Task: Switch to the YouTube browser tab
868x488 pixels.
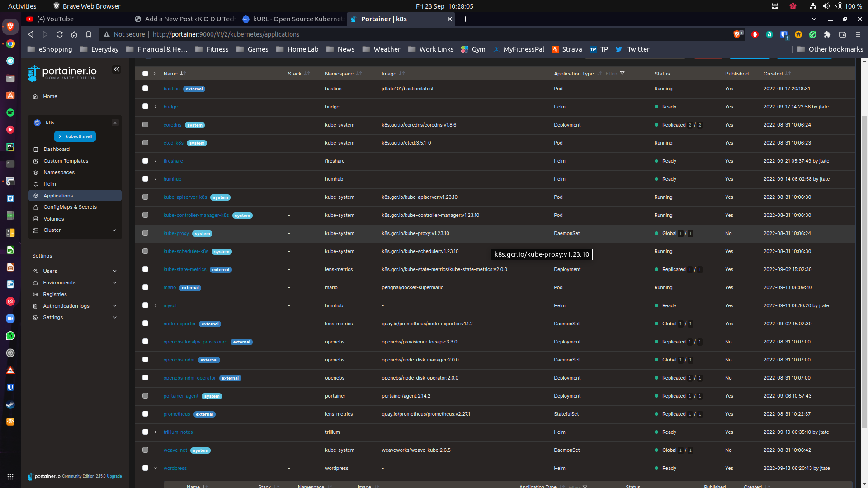Action: [x=77, y=19]
